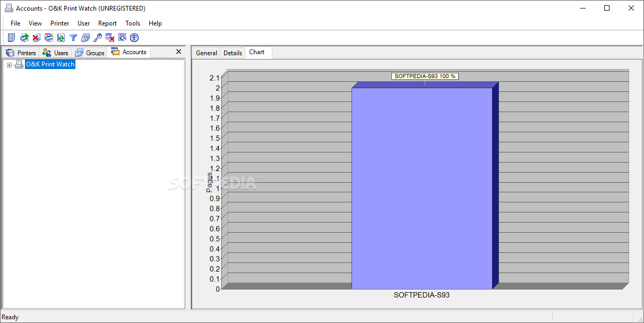The width and height of the screenshot is (644, 323).
Task: Open the User menu
Action: (x=83, y=23)
